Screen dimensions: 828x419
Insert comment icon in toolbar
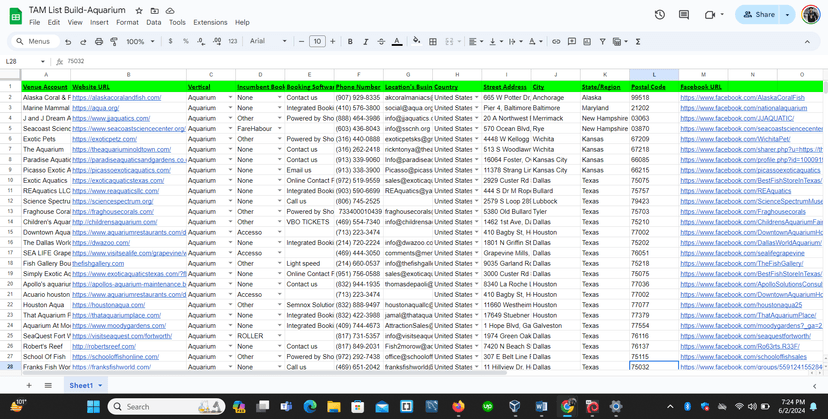click(x=571, y=41)
